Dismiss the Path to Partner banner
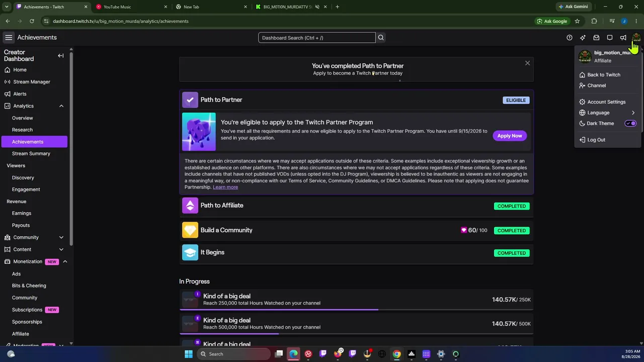The width and height of the screenshot is (644, 362). [527, 63]
